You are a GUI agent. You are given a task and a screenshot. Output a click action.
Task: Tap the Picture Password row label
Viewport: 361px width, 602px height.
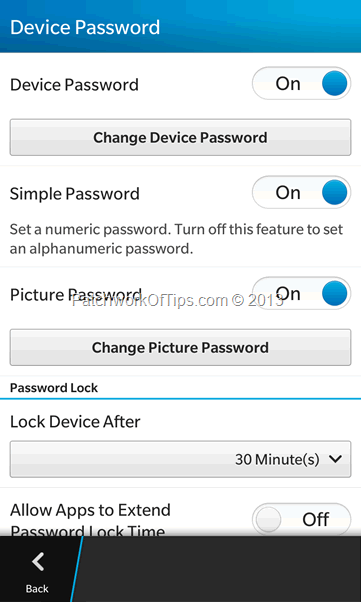tap(76, 294)
